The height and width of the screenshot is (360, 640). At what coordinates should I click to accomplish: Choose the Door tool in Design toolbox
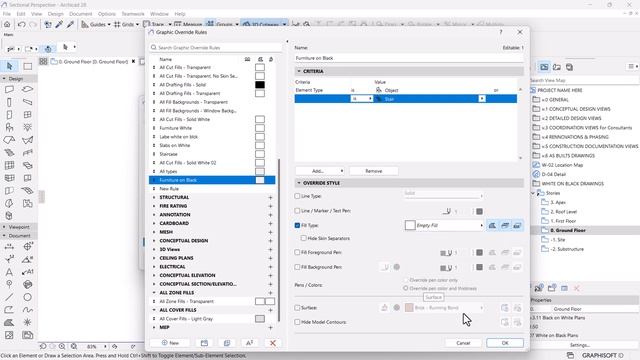coord(9,115)
